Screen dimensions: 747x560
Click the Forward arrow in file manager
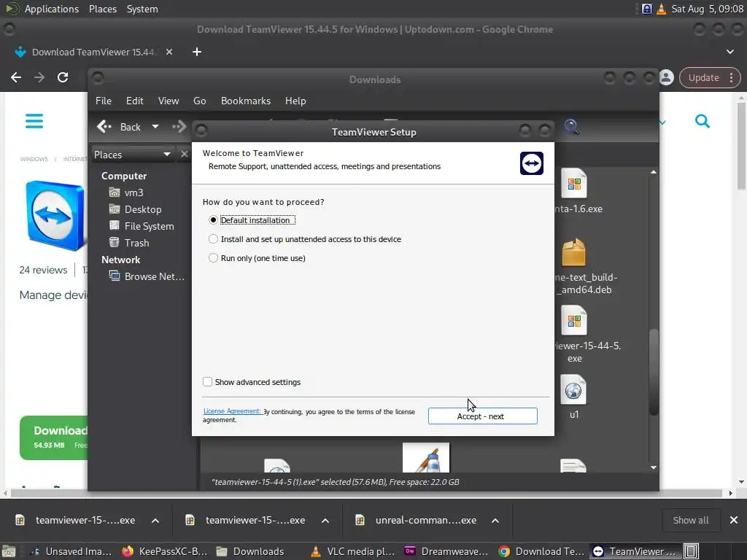[179, 127]
